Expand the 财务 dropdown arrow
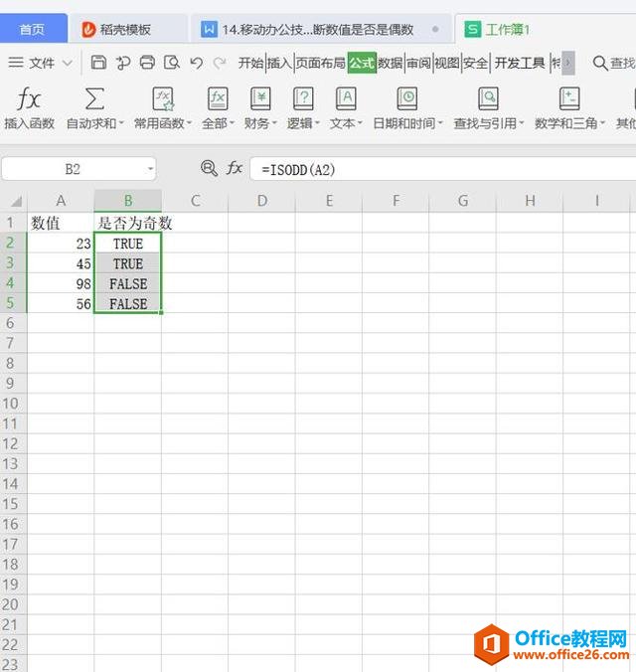Viewport: 636px width, 672px height. (x=274, y=123)
